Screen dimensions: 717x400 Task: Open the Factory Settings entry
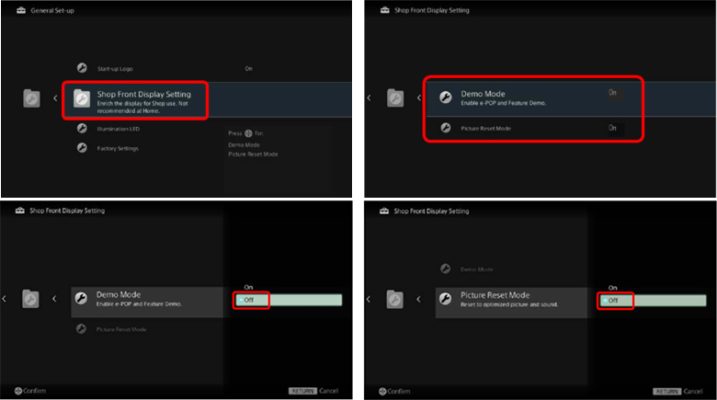(x=118, y=148)
